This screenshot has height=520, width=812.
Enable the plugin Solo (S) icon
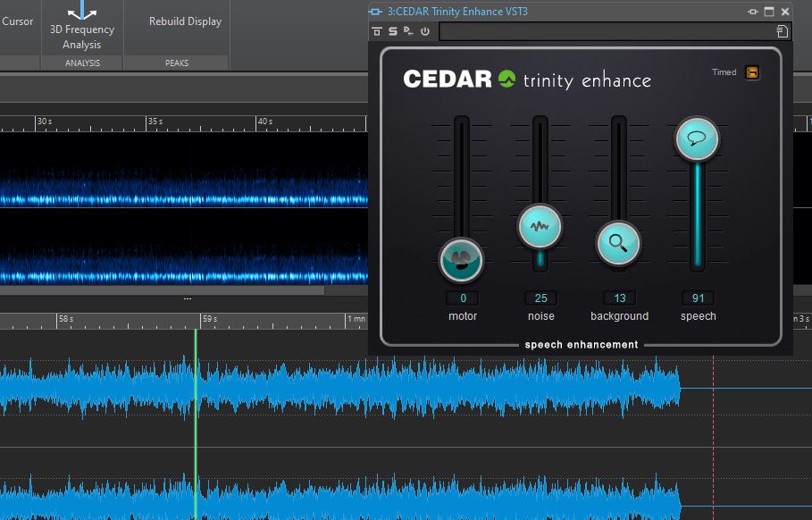tap(393, 31)
